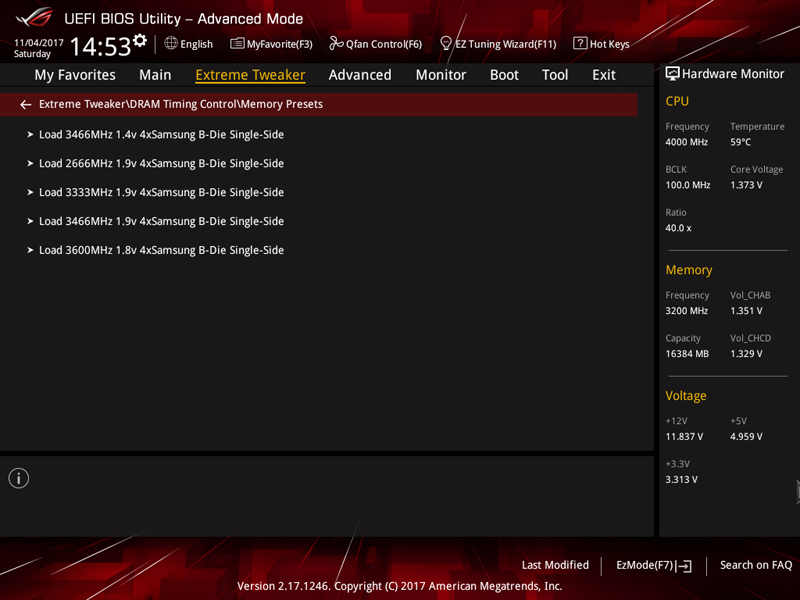Image resolution: width=800 pixels, height=600 pixels.
Task: Expand arrow for Load 3466MHz 1.9v preset
Action: (x=30, y=221)
